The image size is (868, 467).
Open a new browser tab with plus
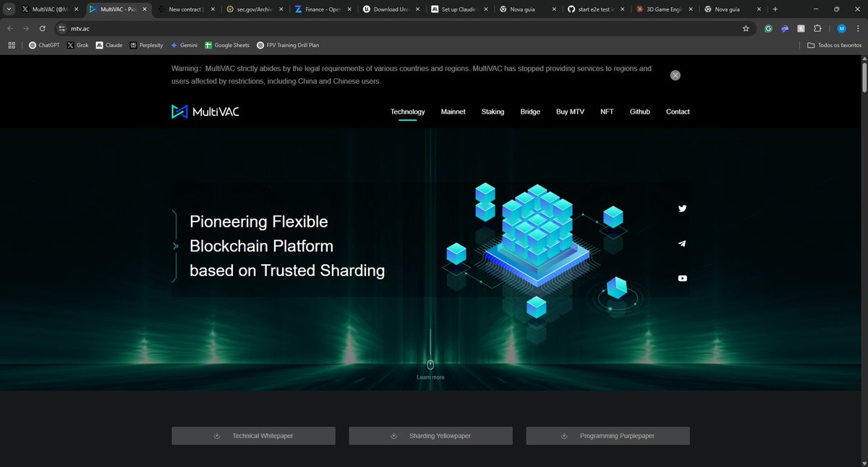tap(775, 9)
